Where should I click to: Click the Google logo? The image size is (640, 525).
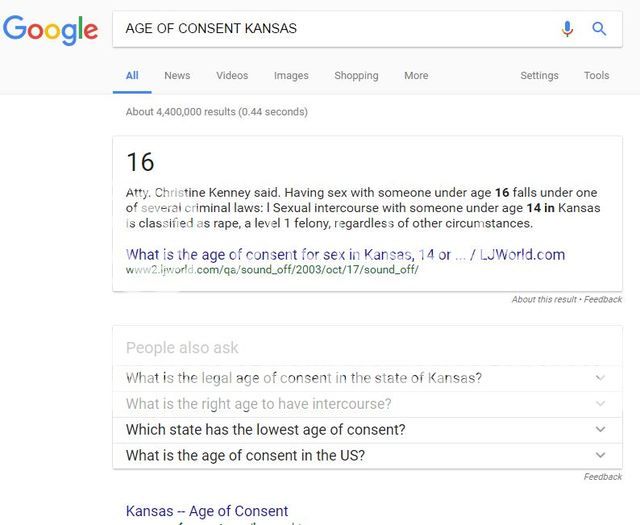(x=50, y=30)
